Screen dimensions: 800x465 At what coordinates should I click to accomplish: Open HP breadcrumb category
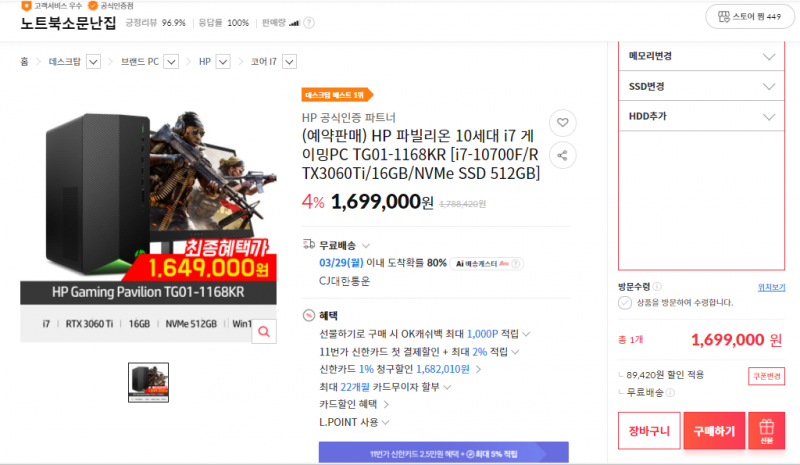click(205, 62)
